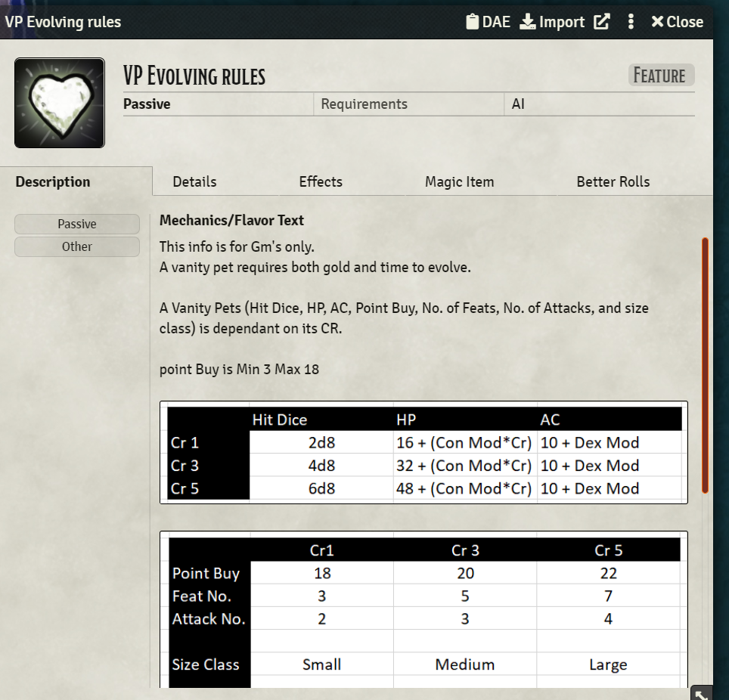This screenshot has width=729, height=700.
Task: Open the vertical ellipsis header menu
Action: (x=630, y=21)
